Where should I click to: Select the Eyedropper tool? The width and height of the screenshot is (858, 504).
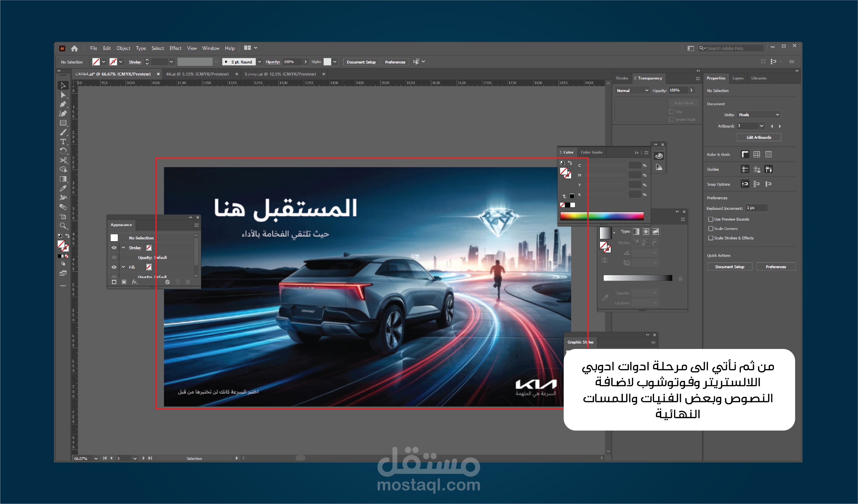[x=63, y=188]
